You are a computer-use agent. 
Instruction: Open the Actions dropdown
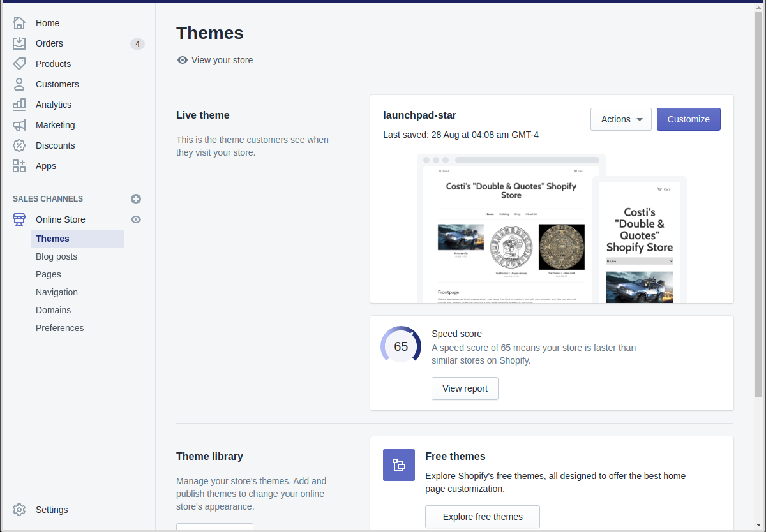point(621,119)
